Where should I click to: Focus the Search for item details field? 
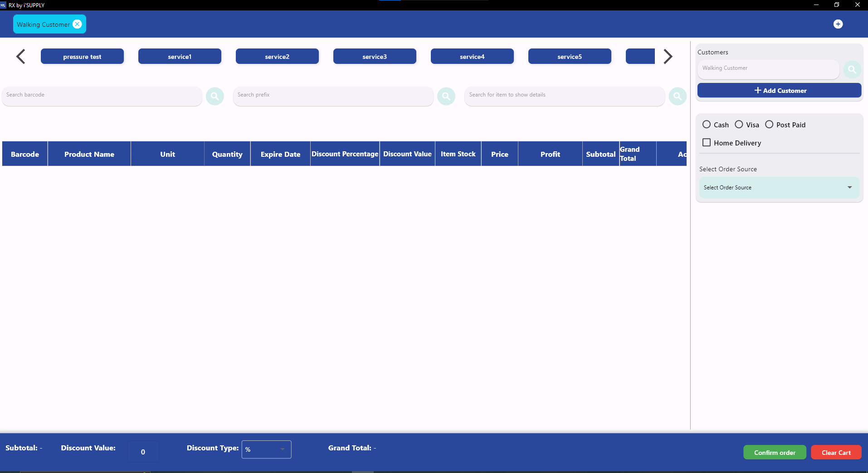pyautogui.click(x=565, y=96)
